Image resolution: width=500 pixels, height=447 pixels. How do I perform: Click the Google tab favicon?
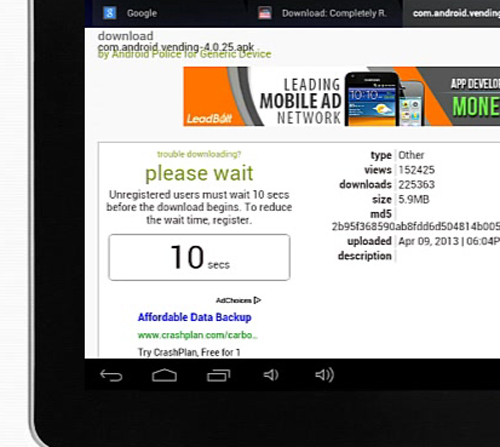[x=109, y=13]
